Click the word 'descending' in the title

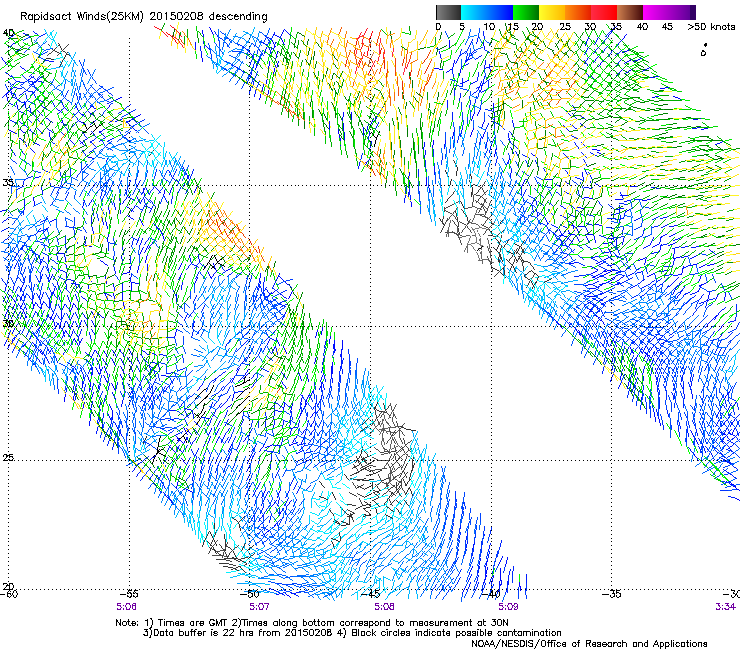pyautogui.click(x=238, y=17)
